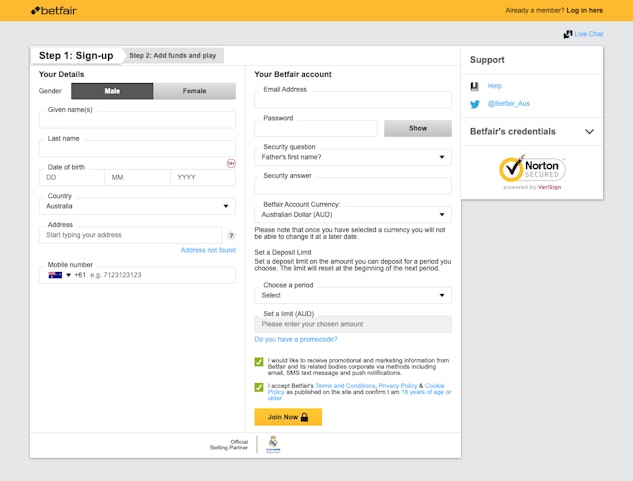Viewport: 633px width, 481px height.
Task: Click the Twitter bird icon
Action: click(475, 104)
